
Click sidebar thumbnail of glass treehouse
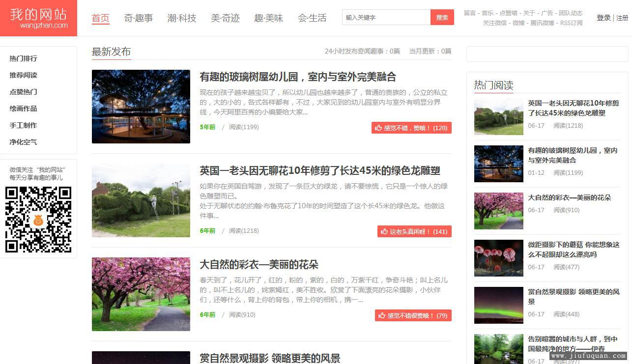499,164
